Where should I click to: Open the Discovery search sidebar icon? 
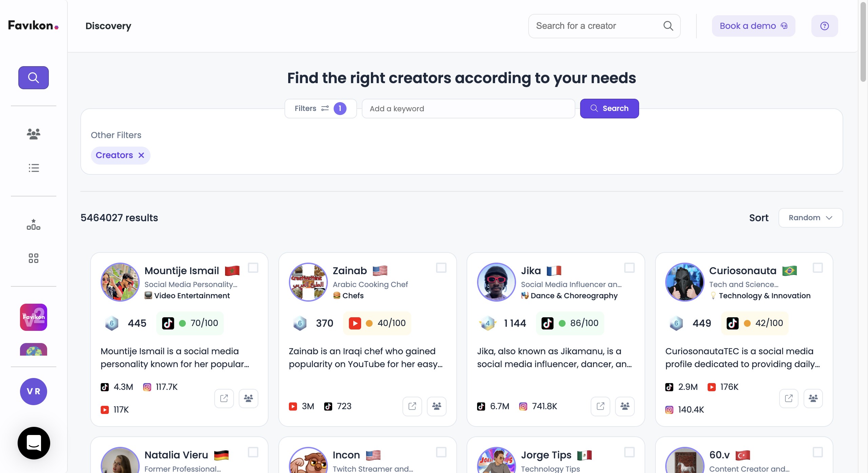(x=33, y=78)
